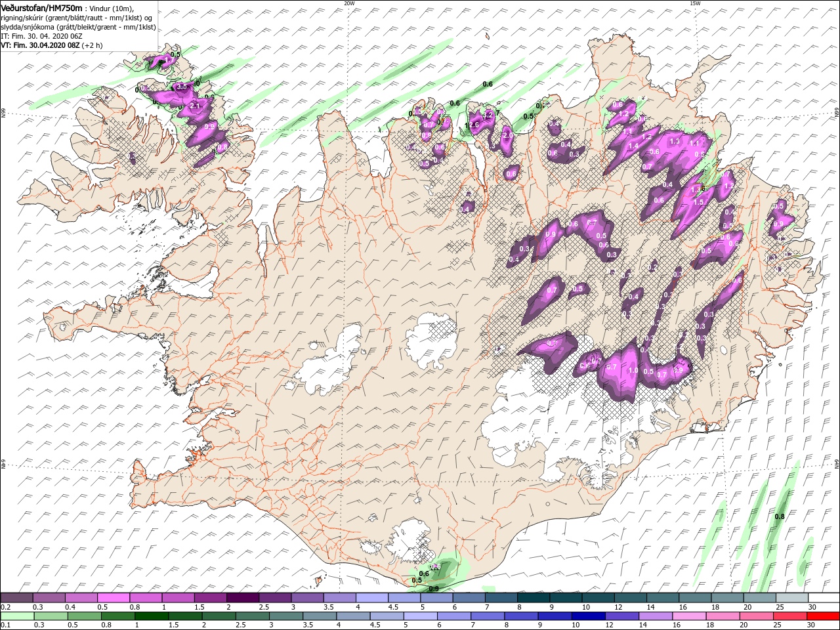The height and width of the screenshot is (630, 840).
Task: Click the 2.0 snowfall value on north coast
Action: (507, 135)
